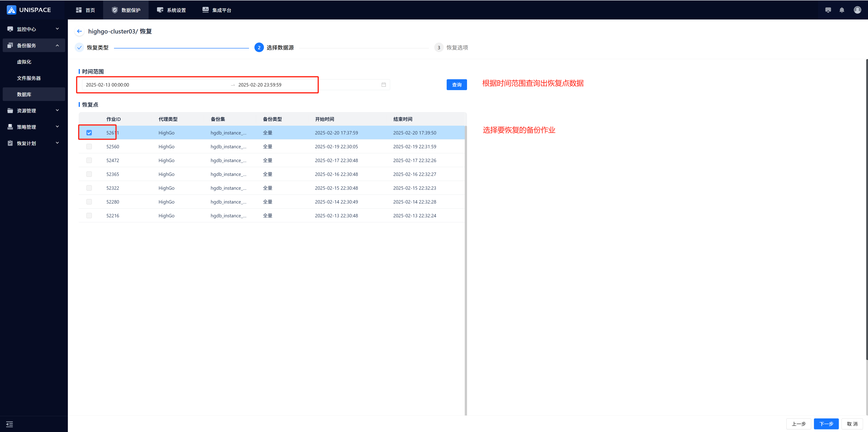868x432 pixels.
Task: Uncheck the job 52611 checkbox
Action: [x=89, y=133]
